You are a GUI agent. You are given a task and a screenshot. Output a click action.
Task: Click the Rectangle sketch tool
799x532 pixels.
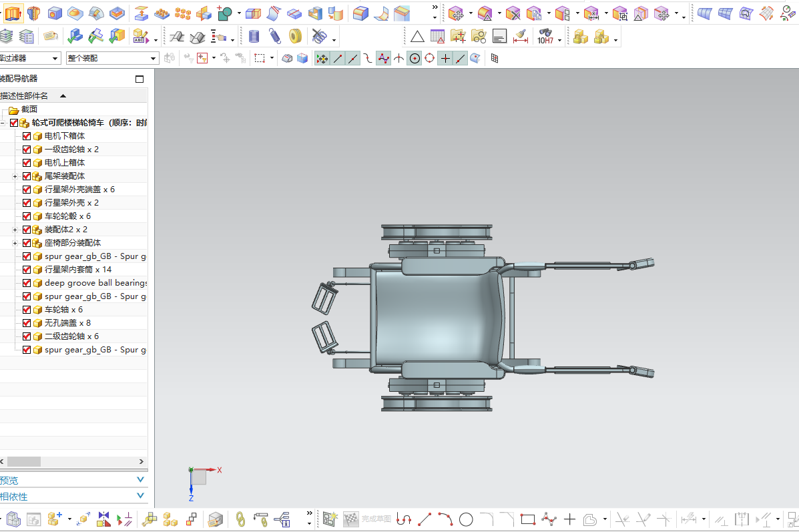coord(528,519)
